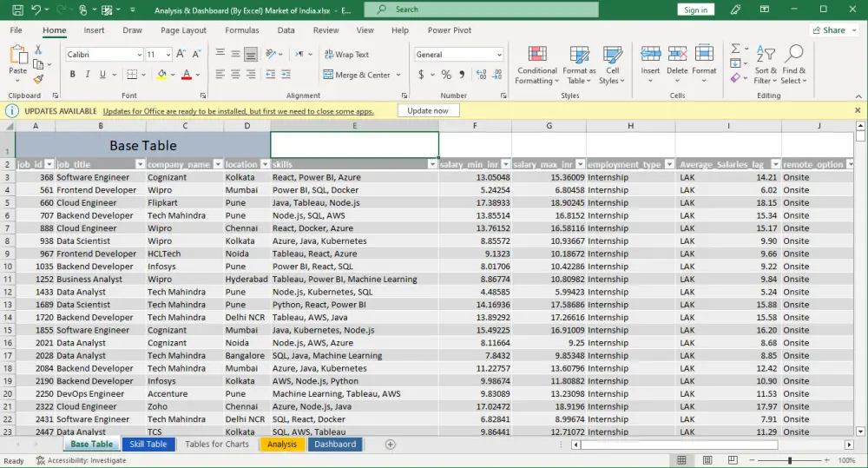The width and height of the screenshot is (868, 468).
Task: Click Accessibility: Investigate in status bar
Action: [x=81, y=460]
